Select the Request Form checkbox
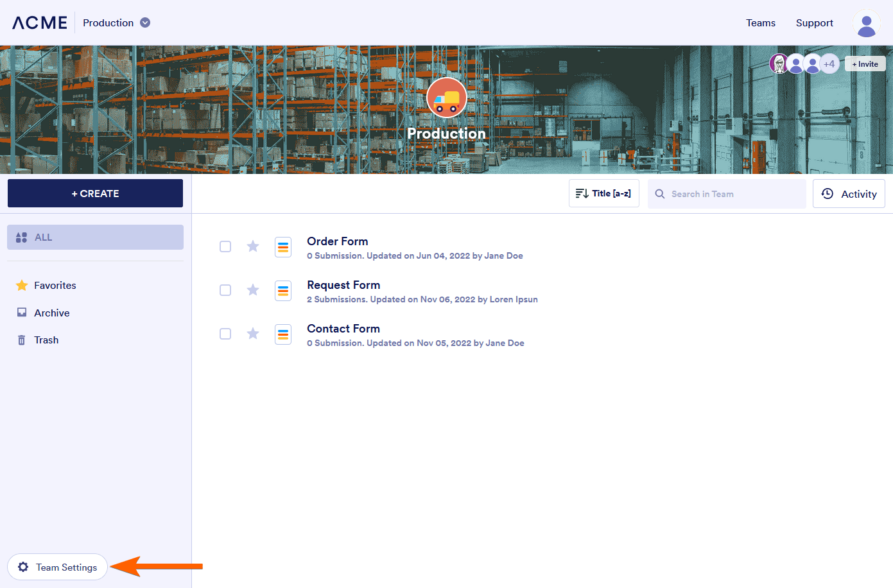 [x=225, y=290]
